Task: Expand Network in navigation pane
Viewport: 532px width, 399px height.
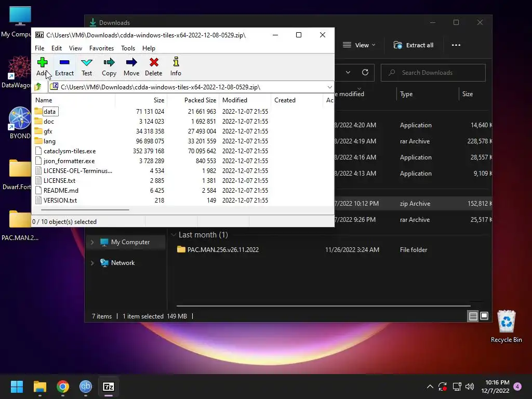Action: tap(92, 263)
